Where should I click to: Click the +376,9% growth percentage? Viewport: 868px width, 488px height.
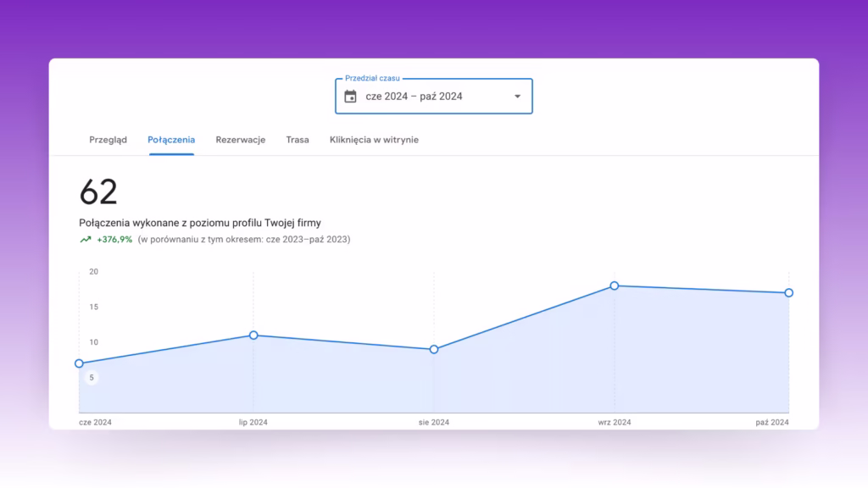click(114, 240)
